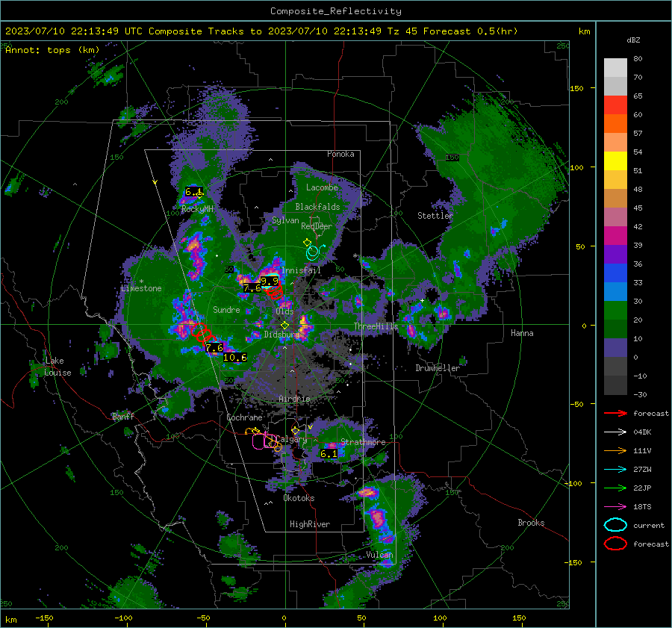Click the Airdrie city label
Viewport: 672px width, 628px height.
[x=294, y=399]
